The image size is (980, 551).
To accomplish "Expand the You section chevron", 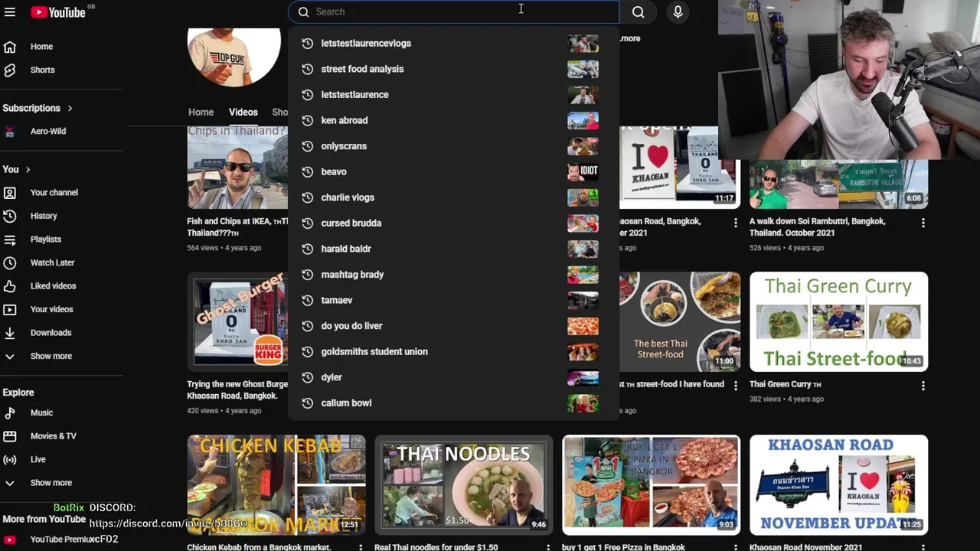I will pyautogui.click(x=28, y=170).
